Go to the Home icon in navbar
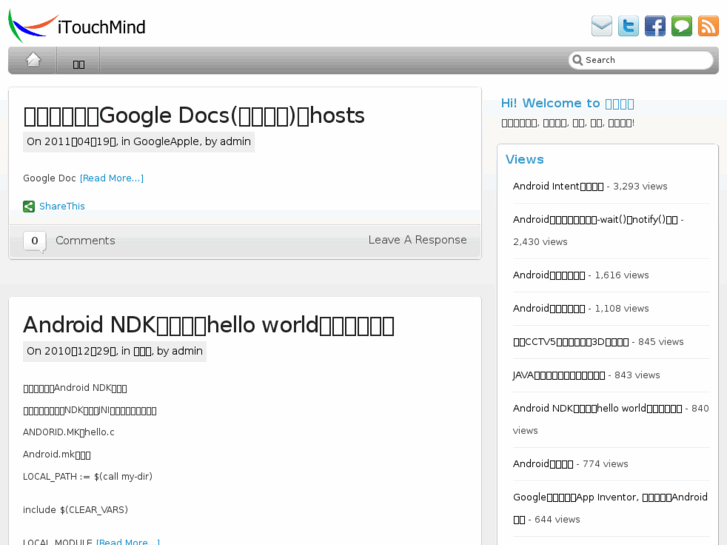727x545 pixels. click(x=33, y=60)
